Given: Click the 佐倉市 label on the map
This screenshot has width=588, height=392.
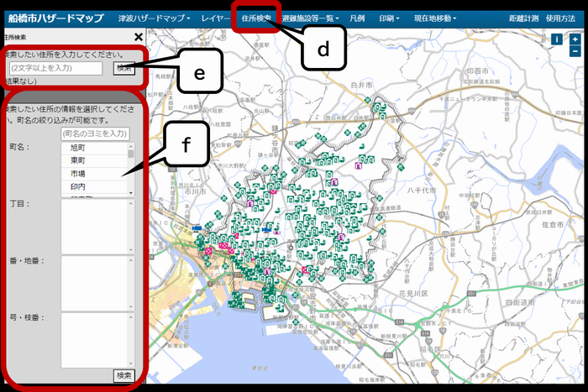Looking at the screenshot, I should (x=553, y=224).
